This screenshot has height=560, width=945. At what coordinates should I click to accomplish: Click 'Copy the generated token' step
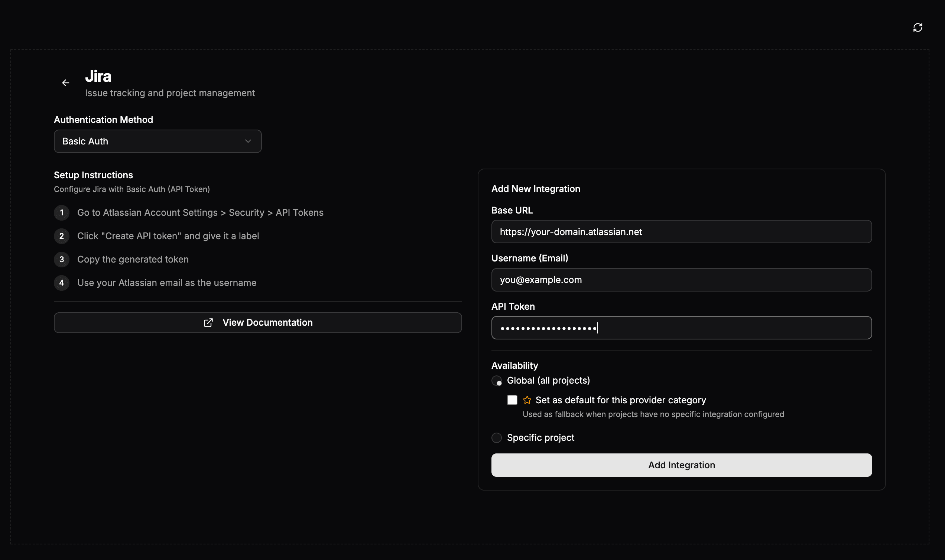[133, 259]
